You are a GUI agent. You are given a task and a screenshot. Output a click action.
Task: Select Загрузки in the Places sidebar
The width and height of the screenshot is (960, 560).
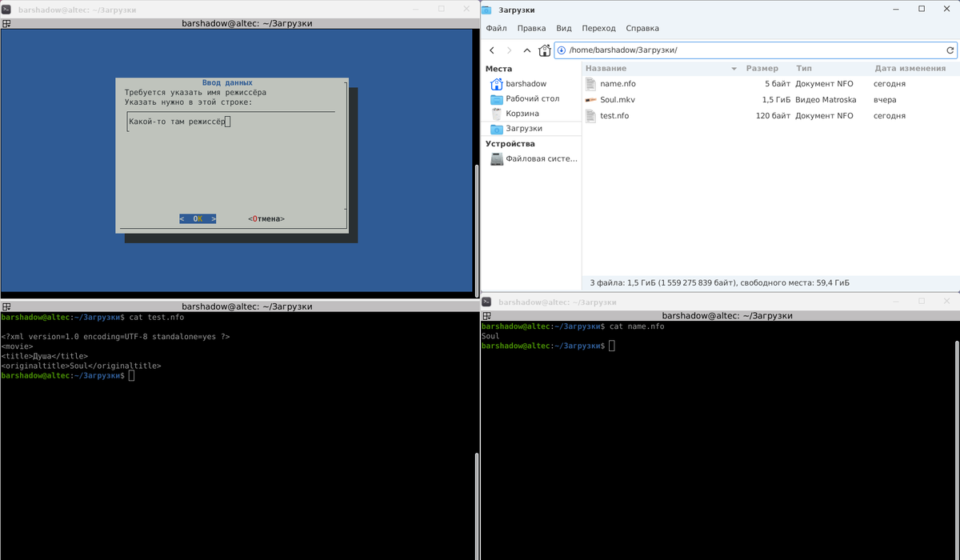click(x=532, y=128)
